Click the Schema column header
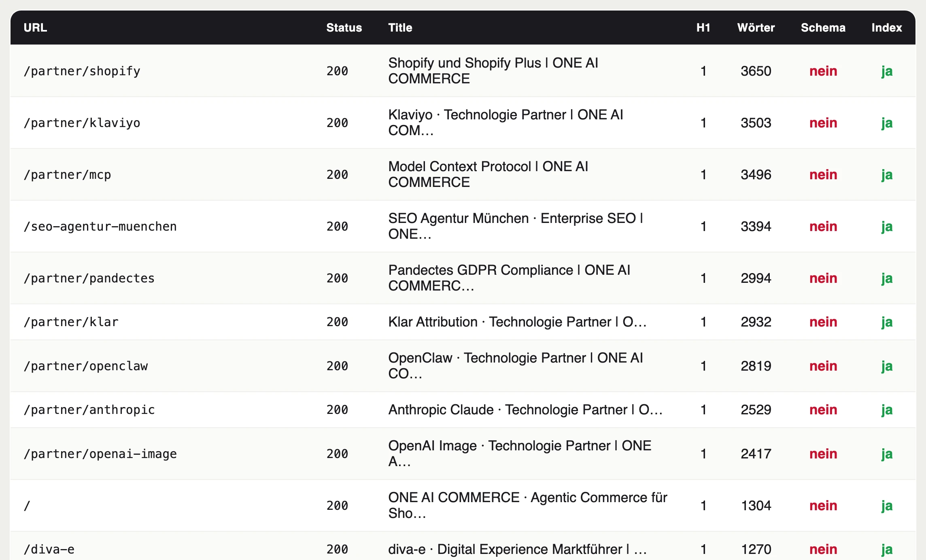The height and width of the screenshot is (560, 926). click(823, 28)
